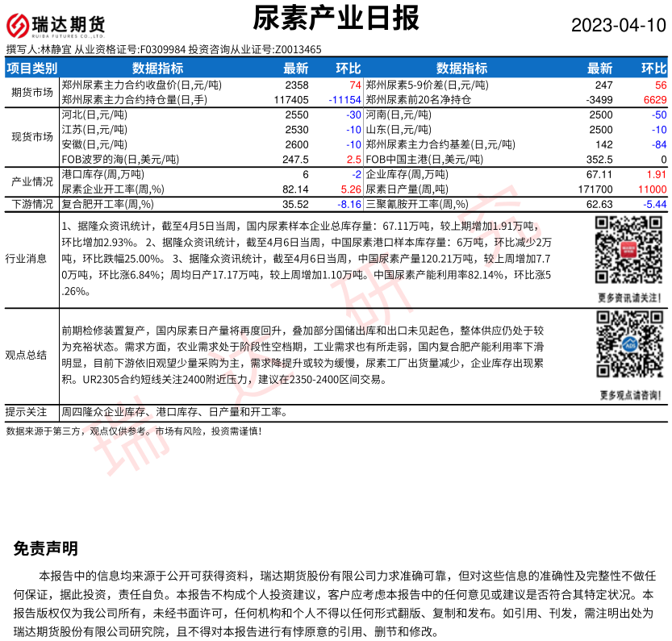
Task: Click the 尿素产业日报 report title
Action: pyautogui.click(x=336, y=18)
